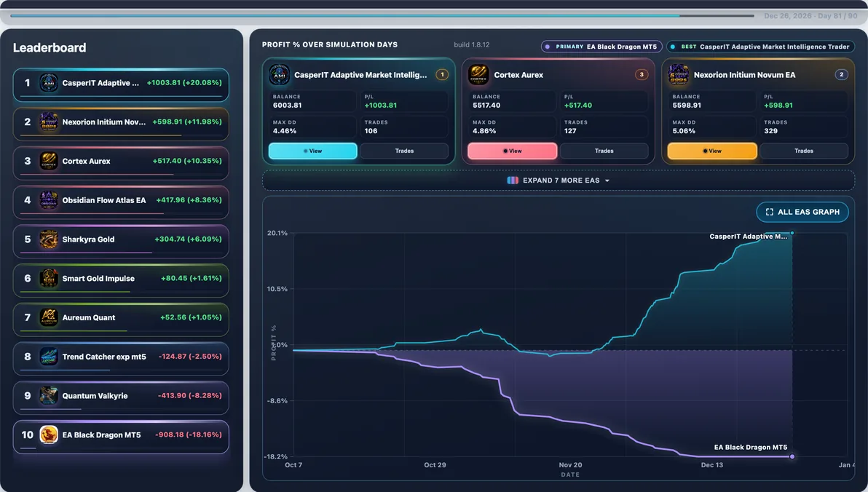Click the Best CasperIT Adaptive Market Intelligence pill
868x492 pixels.
click(x=761, y=47)
